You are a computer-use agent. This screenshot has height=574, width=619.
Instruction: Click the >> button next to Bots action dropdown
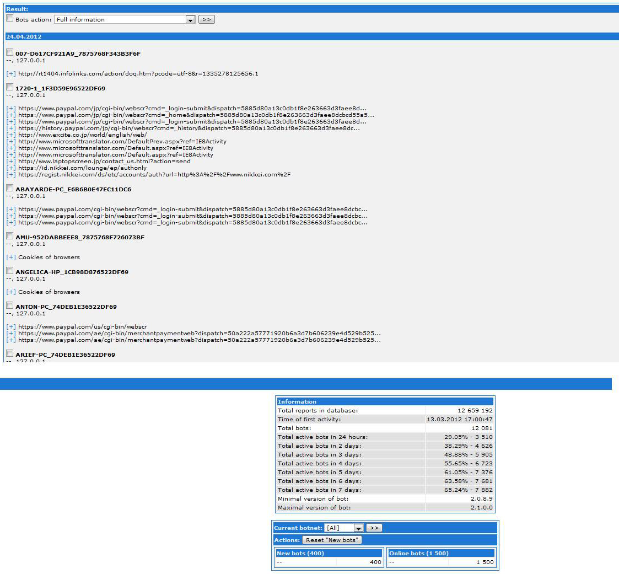(206, 19)
